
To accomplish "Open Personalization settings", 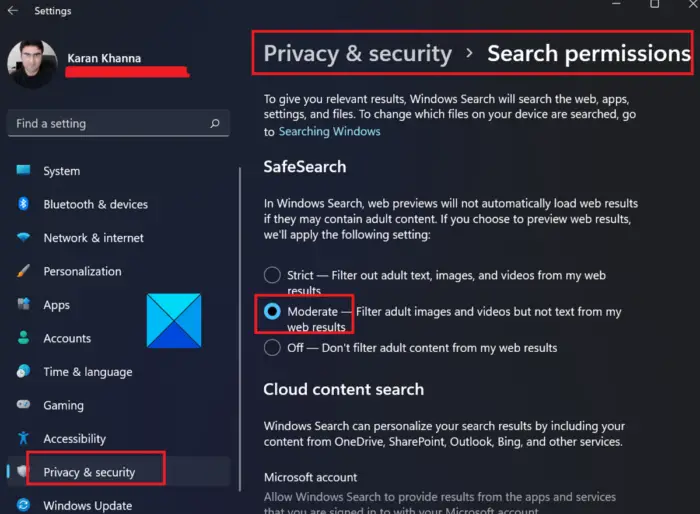I will coord(118,271).
